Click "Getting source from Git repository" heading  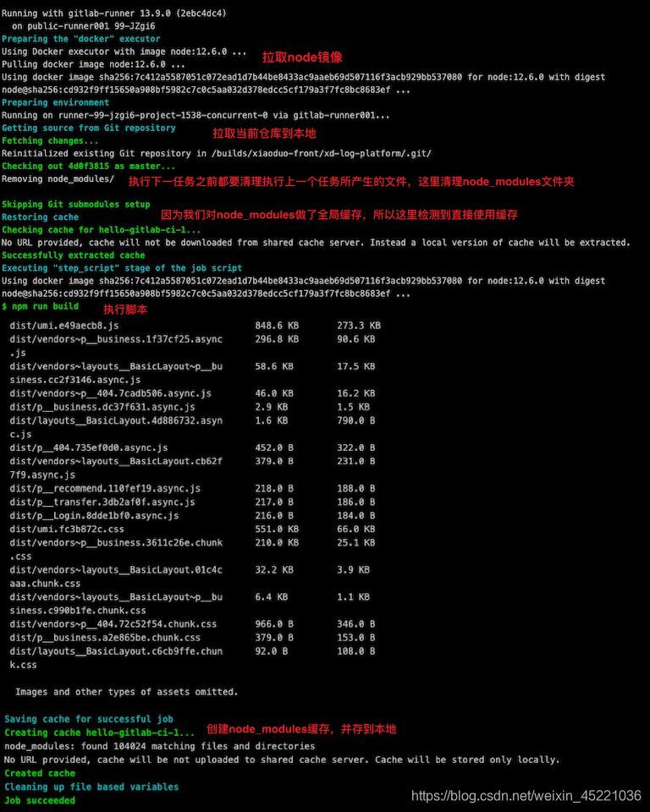89,128
